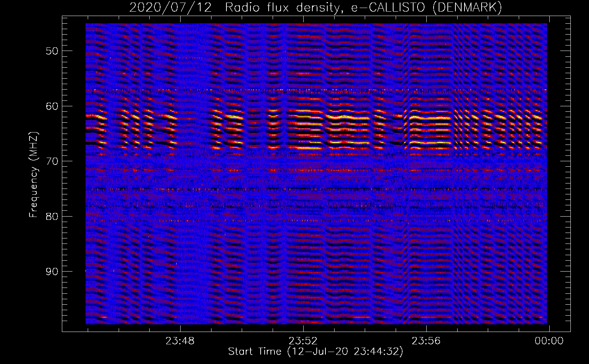The height and width of the screenshot is (364, 589).
Task: Click the "Frequency (MHZ)" axis label
Action: tap(33, 175)
